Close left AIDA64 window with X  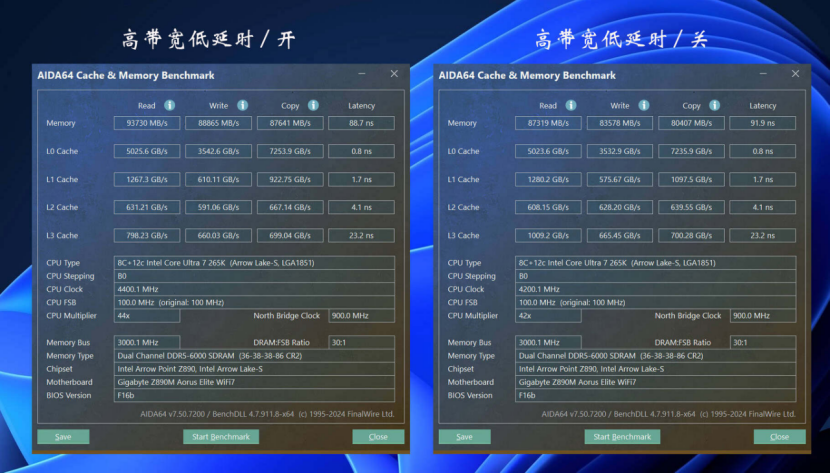pos(394,74)
